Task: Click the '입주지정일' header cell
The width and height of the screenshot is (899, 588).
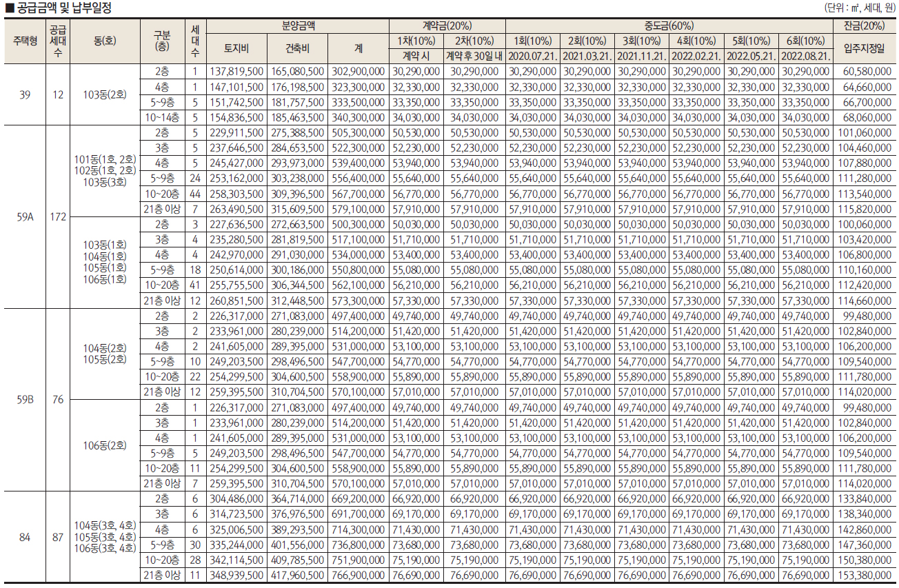Action: click(x=864, y=48)
